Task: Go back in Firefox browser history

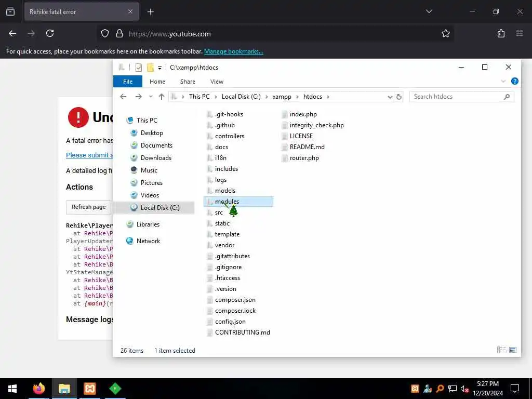Action: (x=12, y=34)
